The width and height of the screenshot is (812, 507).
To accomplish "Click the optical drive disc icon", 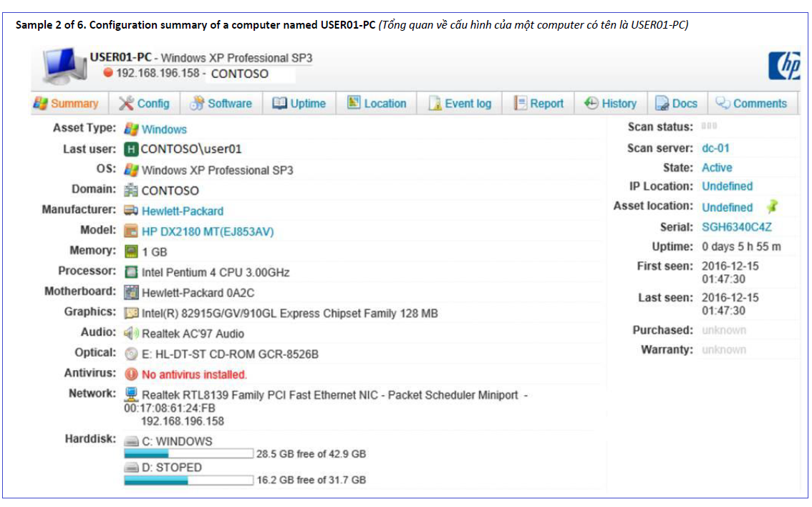I will click(x=131, y=354).
